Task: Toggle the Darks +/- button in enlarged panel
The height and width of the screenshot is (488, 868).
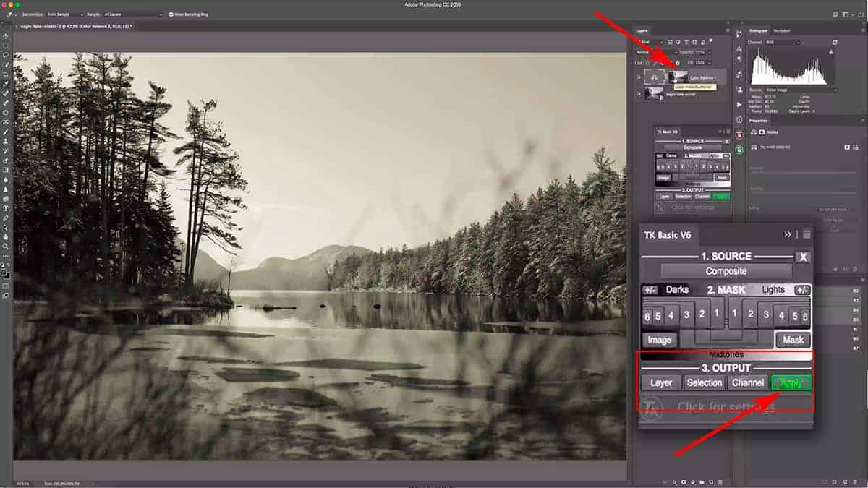Action: coord(650,289)
